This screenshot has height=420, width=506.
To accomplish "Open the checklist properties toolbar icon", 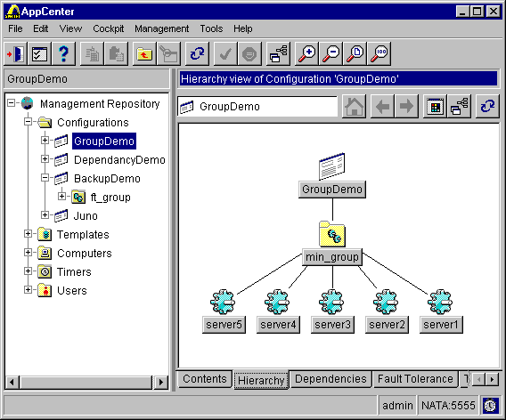I will coord(40,53).
